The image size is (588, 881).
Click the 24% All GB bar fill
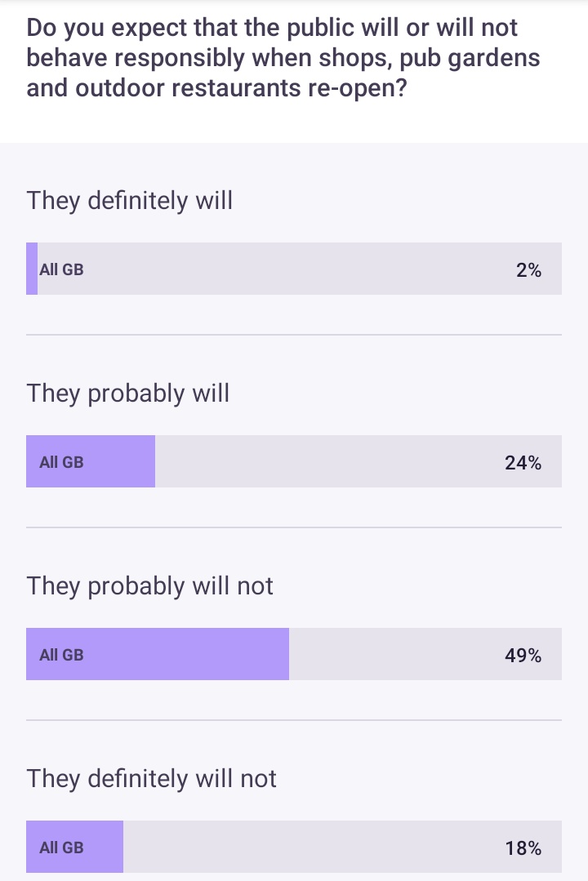coord(91,461)
